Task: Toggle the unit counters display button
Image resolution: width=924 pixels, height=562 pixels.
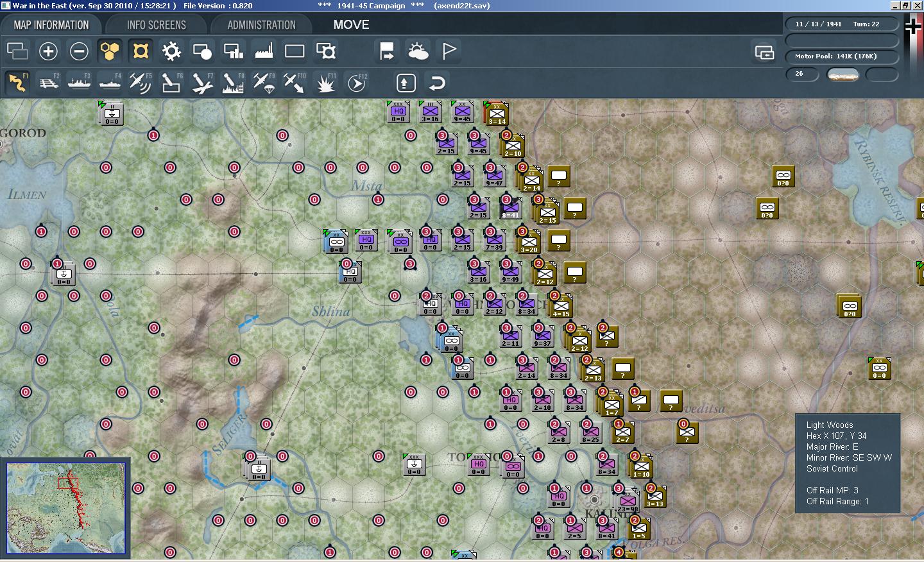Action: [141, 51]
